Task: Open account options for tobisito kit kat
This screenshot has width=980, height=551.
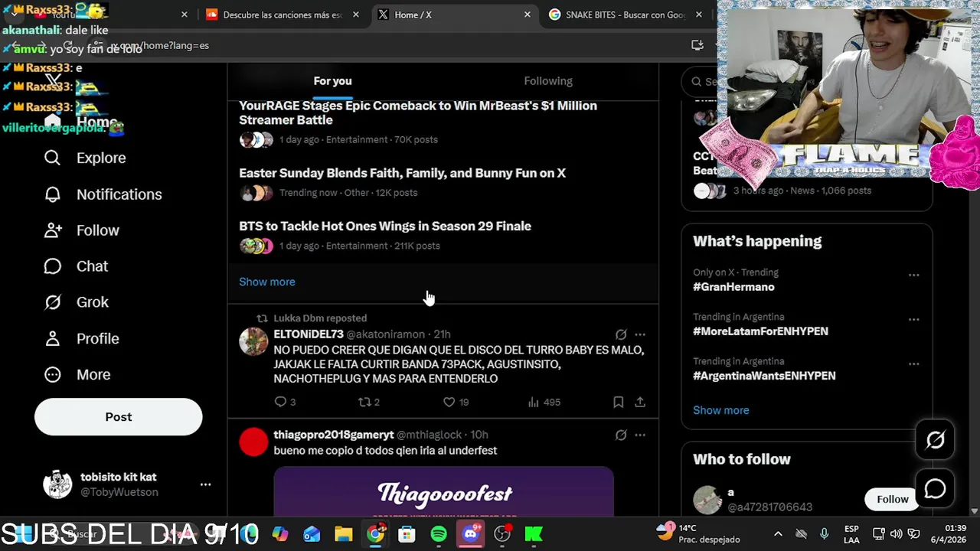Action: point(205,484)
